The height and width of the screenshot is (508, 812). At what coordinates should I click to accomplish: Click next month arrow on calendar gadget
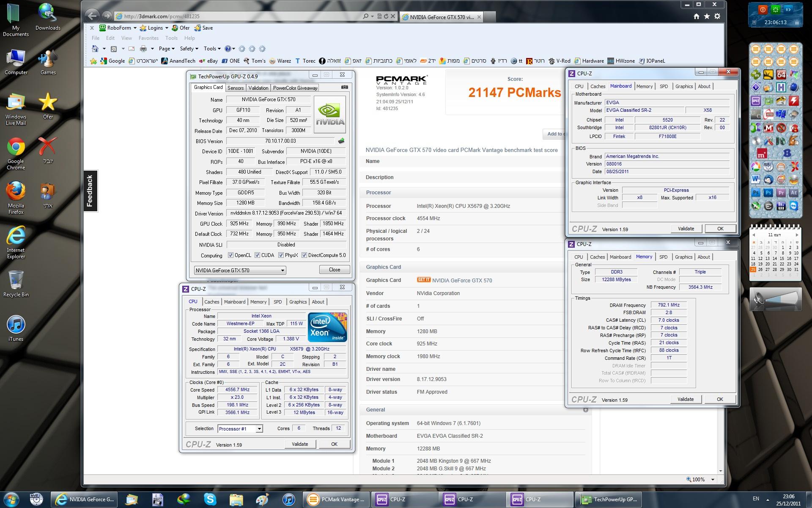(x=797, y=235)
